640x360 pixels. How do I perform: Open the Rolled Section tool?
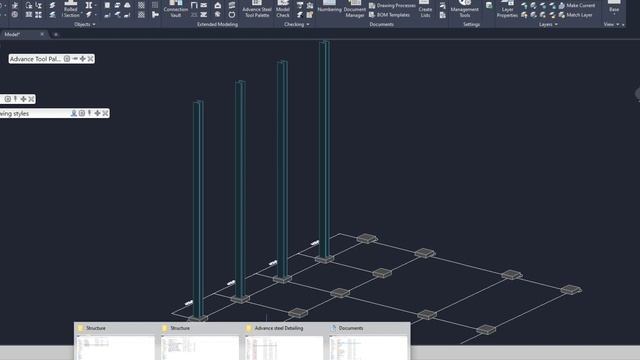point(71,9)
